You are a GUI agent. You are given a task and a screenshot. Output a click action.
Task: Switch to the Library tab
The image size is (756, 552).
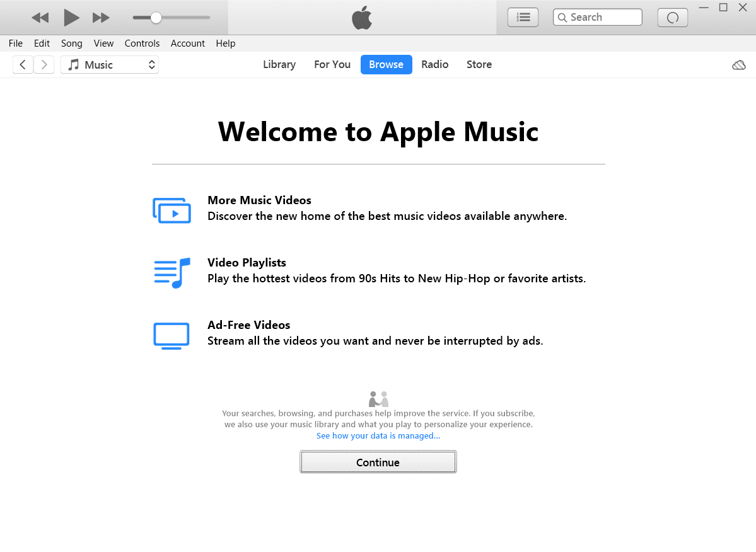click(x=279, y=64)
